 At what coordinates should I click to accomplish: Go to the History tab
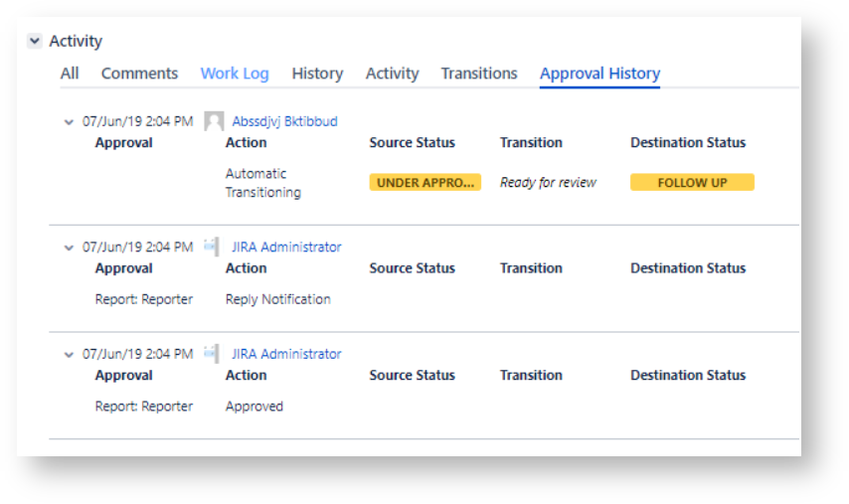317,74
